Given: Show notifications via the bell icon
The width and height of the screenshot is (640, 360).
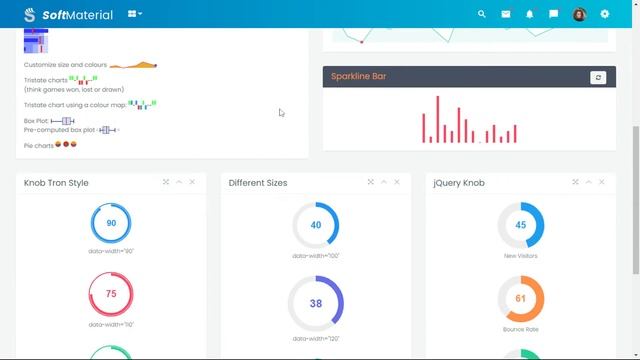Looking at the screenshot, I should click(x=529, y=14).
